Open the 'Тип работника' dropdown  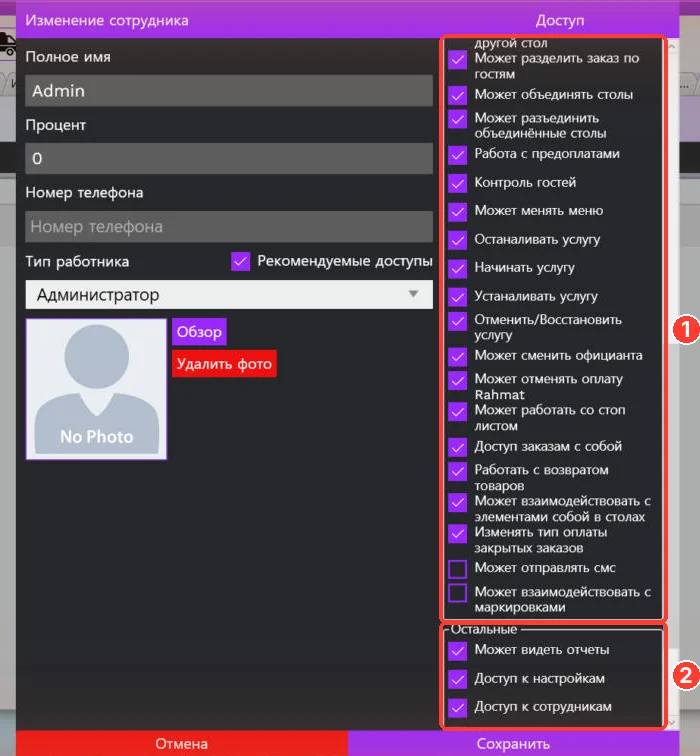(229, 295)
